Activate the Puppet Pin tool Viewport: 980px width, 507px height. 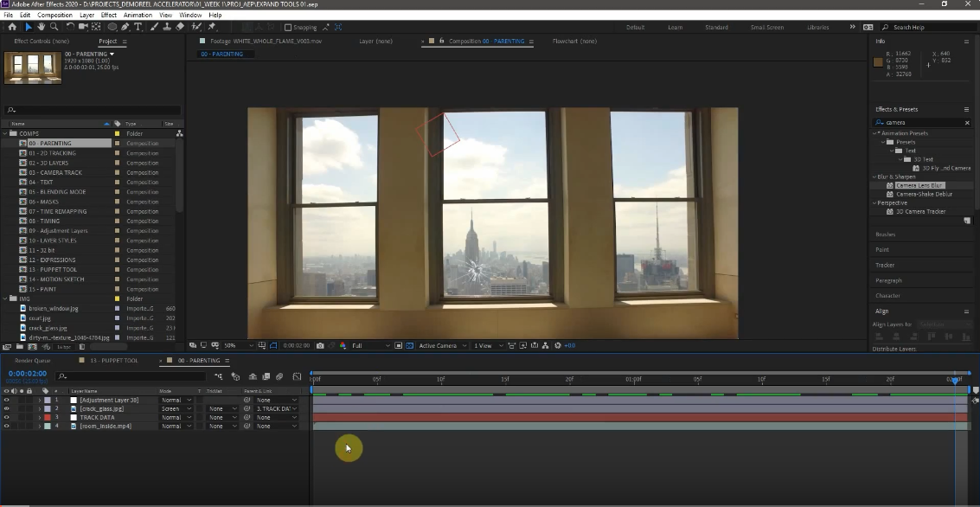click(212, 27)
